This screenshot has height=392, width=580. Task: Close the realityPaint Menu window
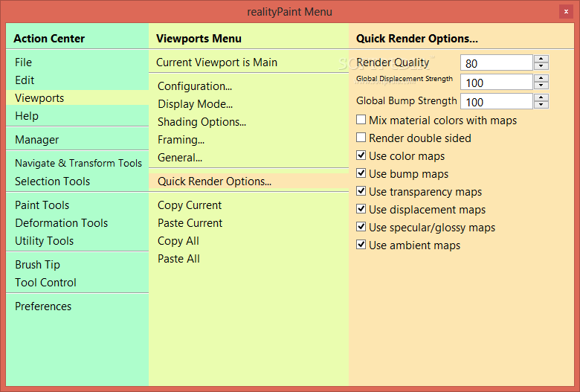(x=566, y=11)
